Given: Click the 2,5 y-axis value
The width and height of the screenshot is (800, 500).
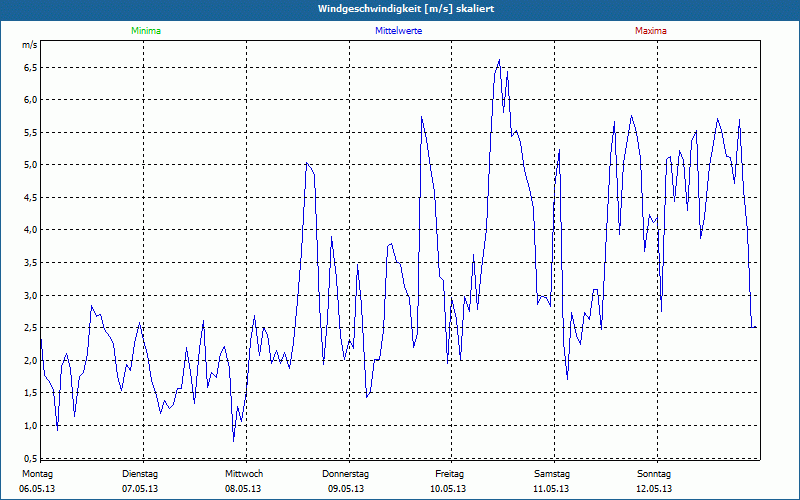Looking at the screenshot, I should click(31, 328).
